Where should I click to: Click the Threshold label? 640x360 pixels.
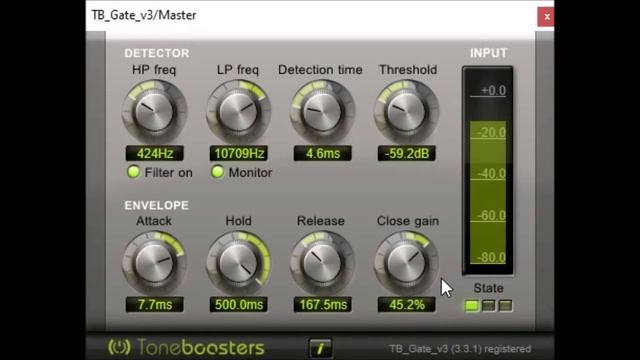408,70
